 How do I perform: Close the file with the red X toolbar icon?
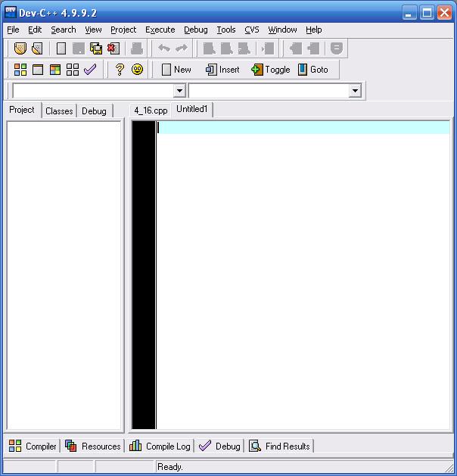point(113,48)
